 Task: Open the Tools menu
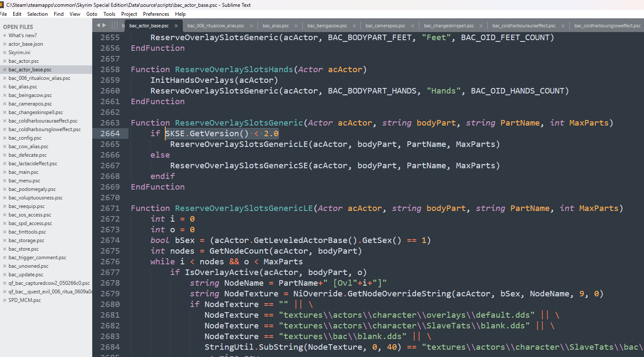coord(109,14)
